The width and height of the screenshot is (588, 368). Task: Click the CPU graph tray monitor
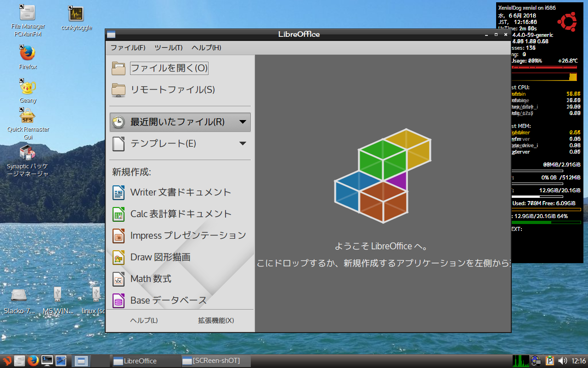520,361
